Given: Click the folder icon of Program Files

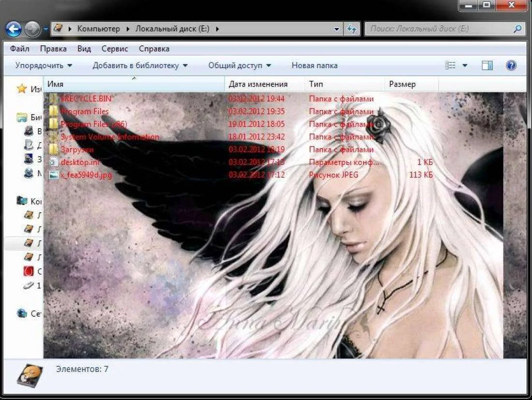Looking at the screenshot, I should (x=53, y=111).
